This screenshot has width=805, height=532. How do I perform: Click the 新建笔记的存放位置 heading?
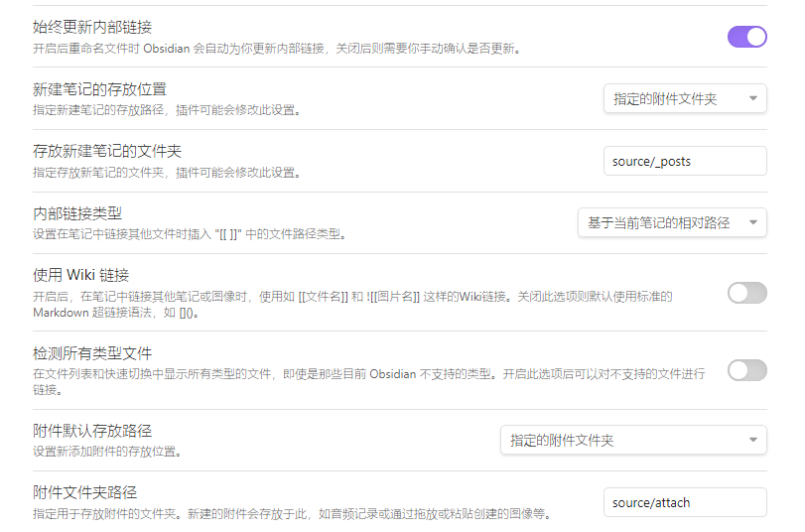pos(99,89)
